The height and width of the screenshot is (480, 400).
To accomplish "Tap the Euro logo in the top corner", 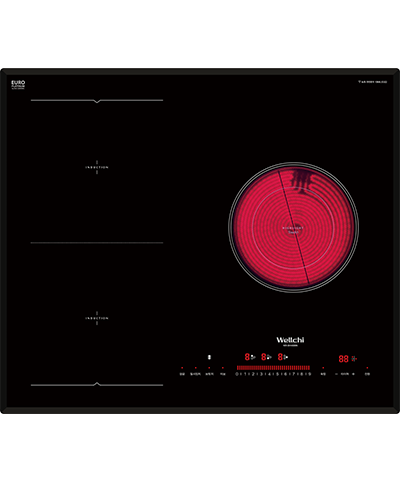I will point(18,84).
